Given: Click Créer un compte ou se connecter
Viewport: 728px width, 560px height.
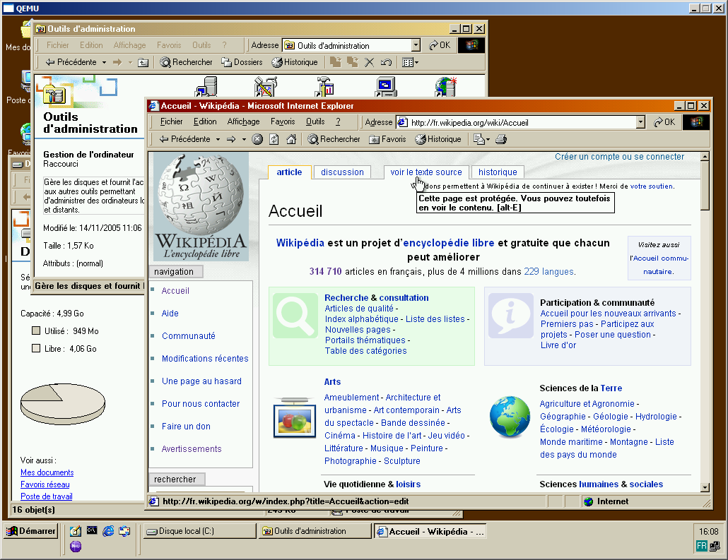Looking at the screenshot, I should tap(619, 157).
